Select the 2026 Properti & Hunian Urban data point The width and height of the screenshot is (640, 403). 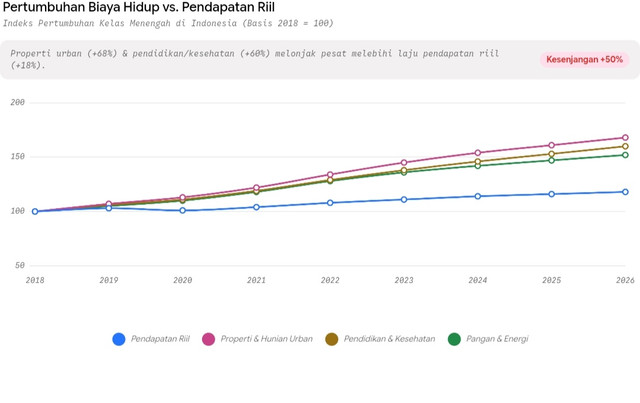[625, 138]
